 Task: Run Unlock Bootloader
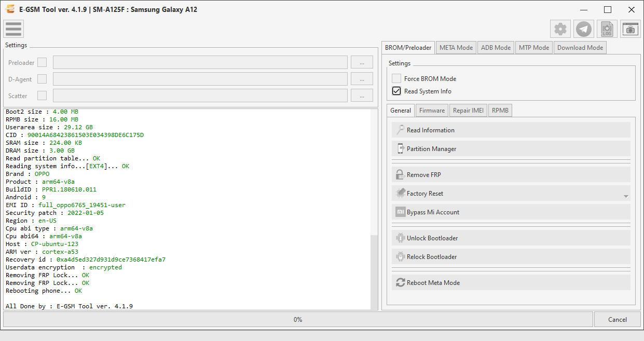(511, 238)
